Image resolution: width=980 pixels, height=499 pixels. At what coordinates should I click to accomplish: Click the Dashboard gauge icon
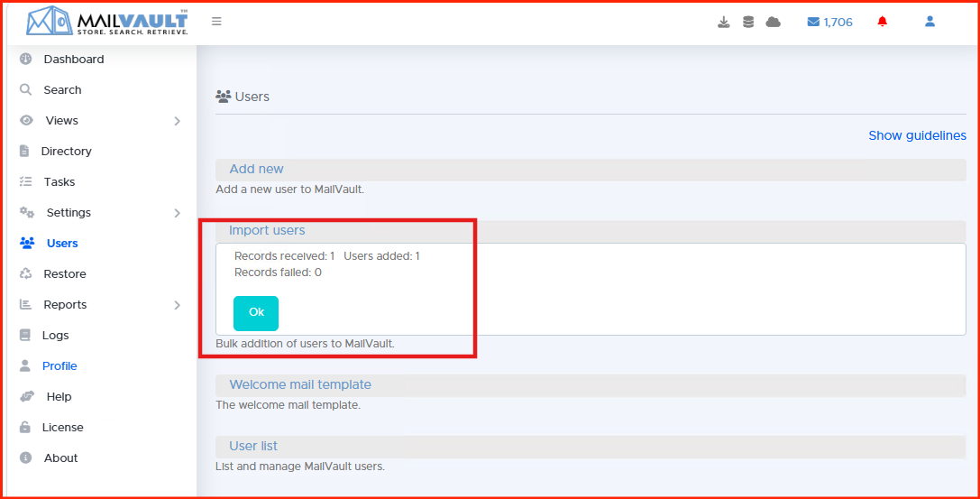click(x=25, y=59)
